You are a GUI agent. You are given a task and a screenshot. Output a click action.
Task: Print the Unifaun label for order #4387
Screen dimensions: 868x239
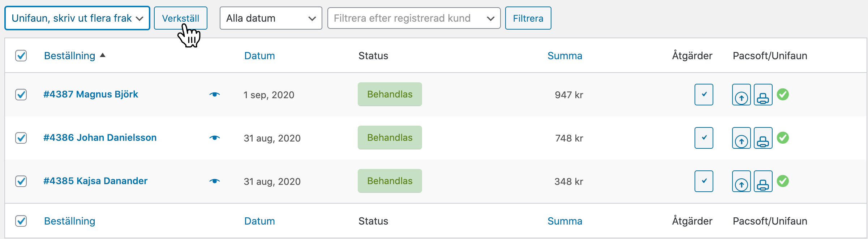click(763, 95)
